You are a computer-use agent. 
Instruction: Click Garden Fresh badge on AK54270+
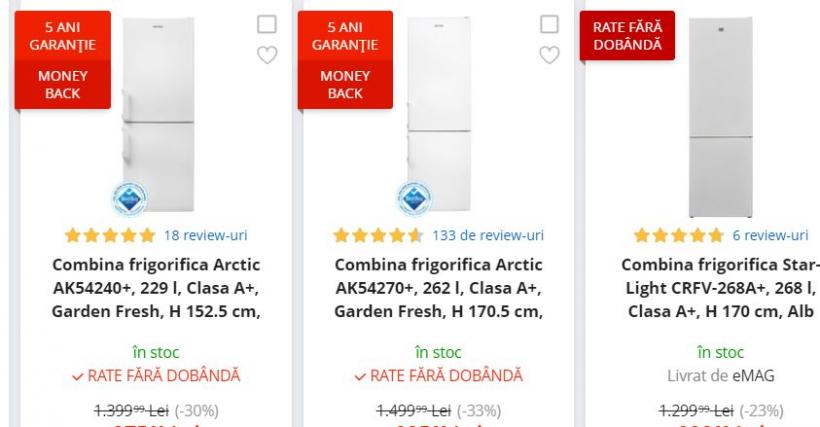click(412, 199)
